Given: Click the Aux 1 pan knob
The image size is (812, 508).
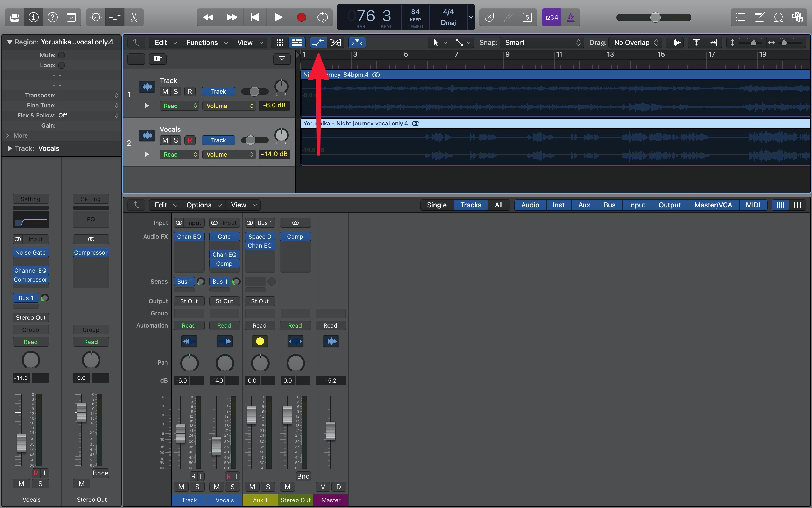Looking at the screenshot, I should click(260, 363).
